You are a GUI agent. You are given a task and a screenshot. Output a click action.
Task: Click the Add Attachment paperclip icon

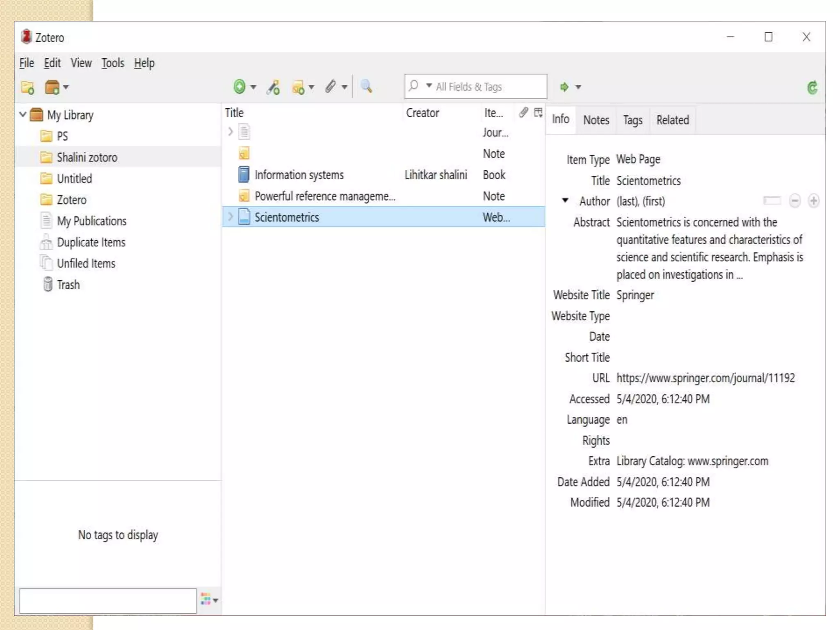331,87
